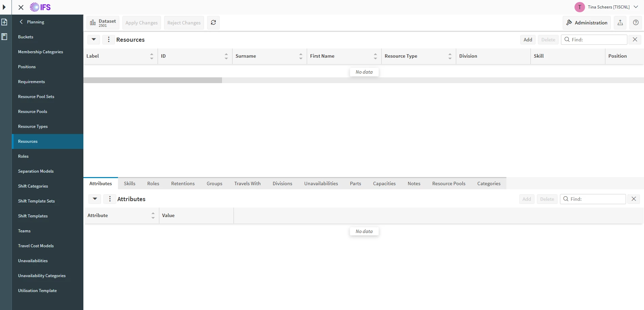Close the menu with the X icon
The height and width of the screenshot is (310, 644).
[21, 7]
